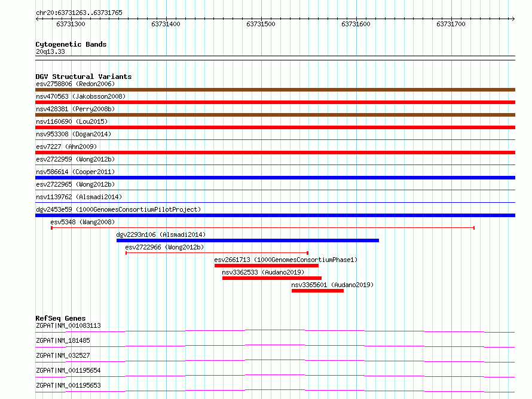Click the dgv2293n106 (Alsmadi2014) label
532x399 pixels.
[161, 234]
